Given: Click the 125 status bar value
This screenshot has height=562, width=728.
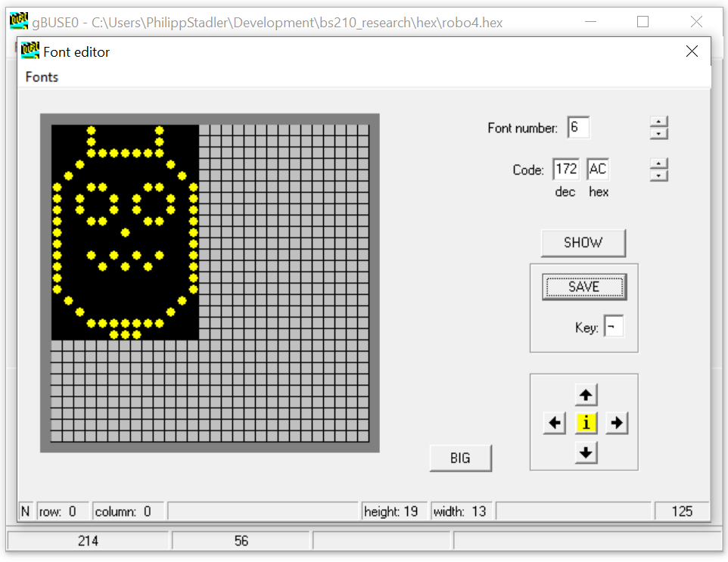Looking at the screenshot, I should click(x=682, y=511).
